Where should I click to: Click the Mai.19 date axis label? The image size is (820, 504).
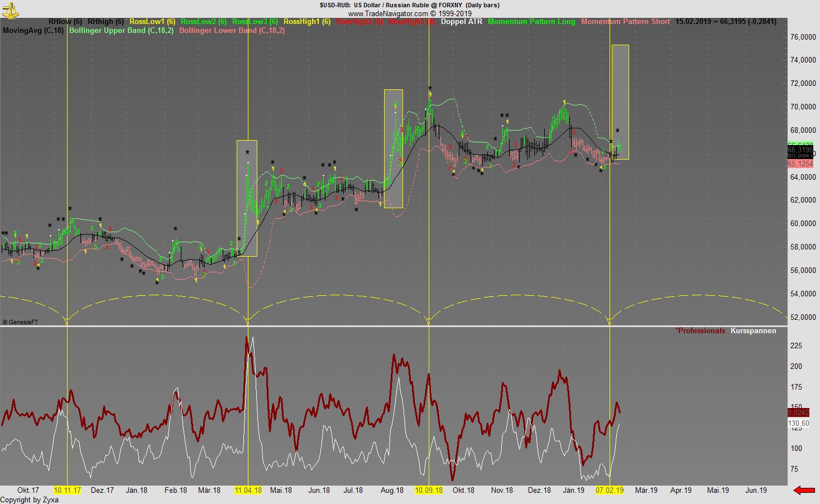coord(718,491)
